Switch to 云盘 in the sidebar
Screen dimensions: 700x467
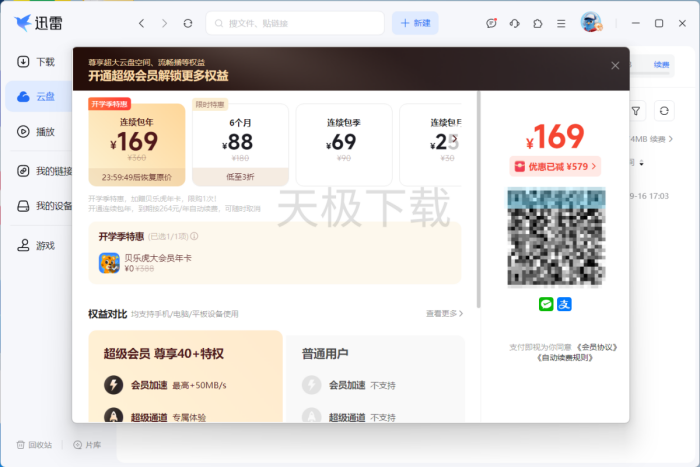[x=39, y=96]
